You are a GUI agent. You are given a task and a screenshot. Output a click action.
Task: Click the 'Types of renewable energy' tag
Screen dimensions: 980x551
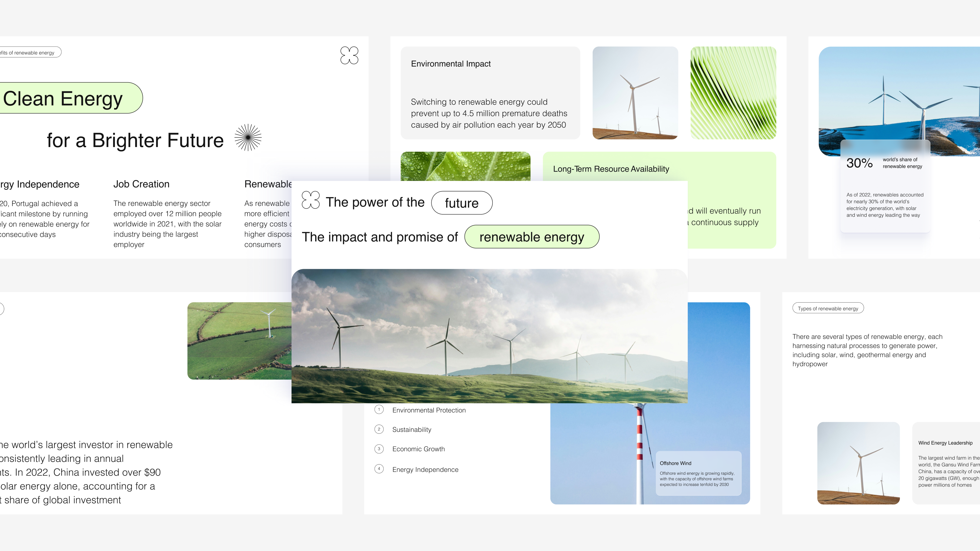click(x=828, y=308)
